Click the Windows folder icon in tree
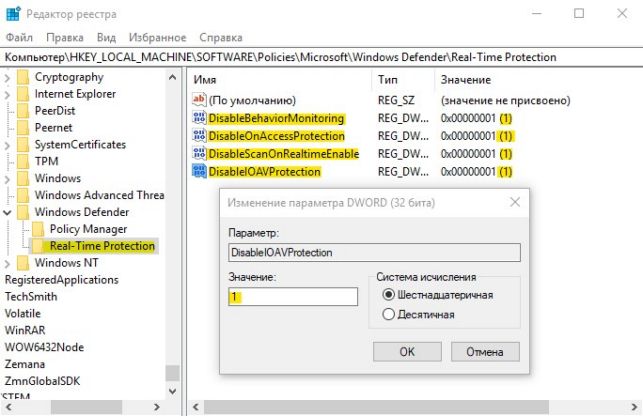The image size is (643, 416). pyautogui.click(x=23, y=178)
